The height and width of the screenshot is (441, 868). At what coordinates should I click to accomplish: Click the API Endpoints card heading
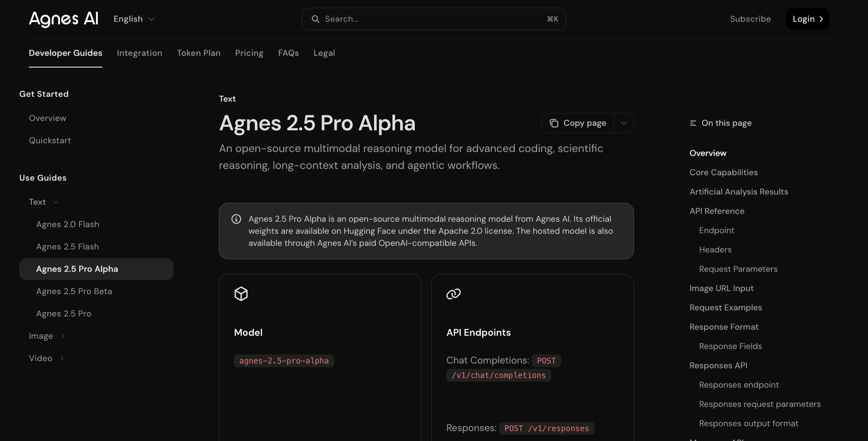(x=478, y=332)
